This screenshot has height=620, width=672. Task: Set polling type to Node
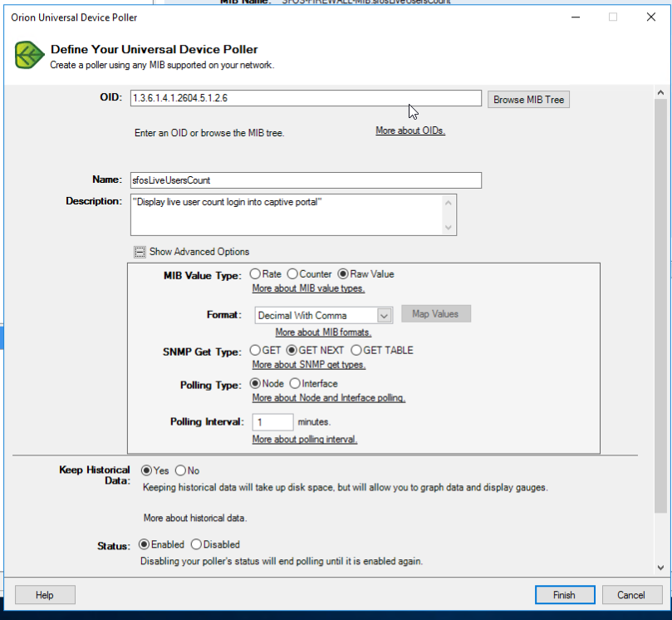pos(255,383)
